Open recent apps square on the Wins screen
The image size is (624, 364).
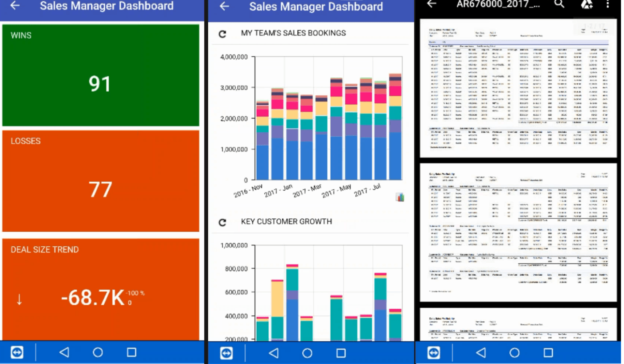pyautogui.click(x=131, y=352)
